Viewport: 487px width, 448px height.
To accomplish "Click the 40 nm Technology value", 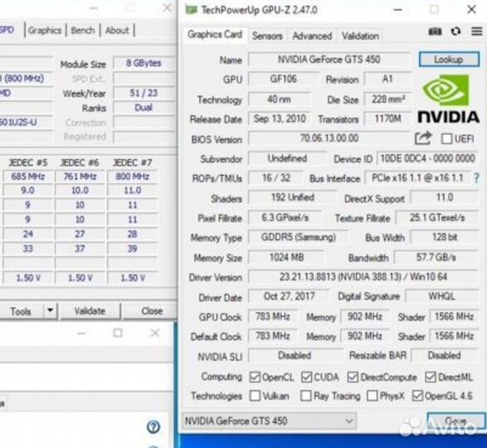I will click(279, 100).
